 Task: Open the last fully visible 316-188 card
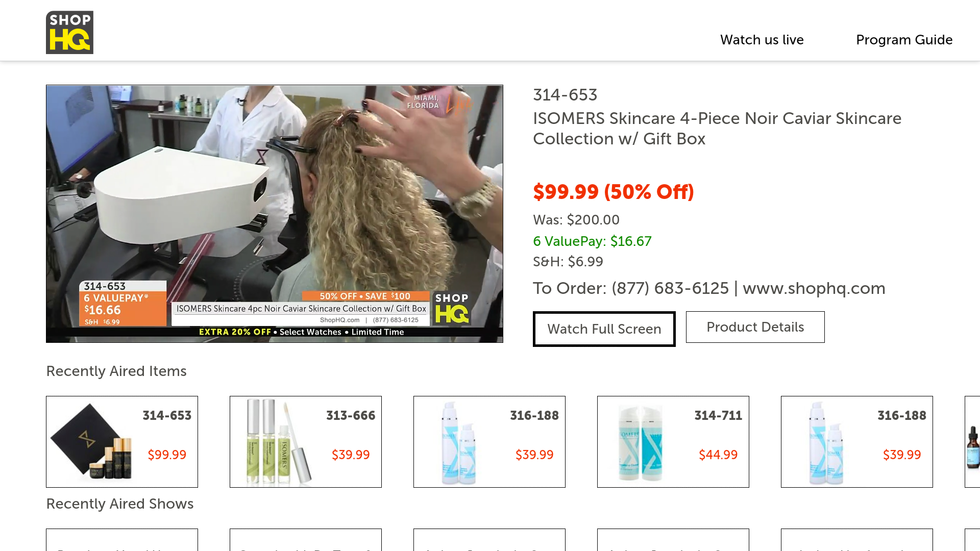[857, 442]
